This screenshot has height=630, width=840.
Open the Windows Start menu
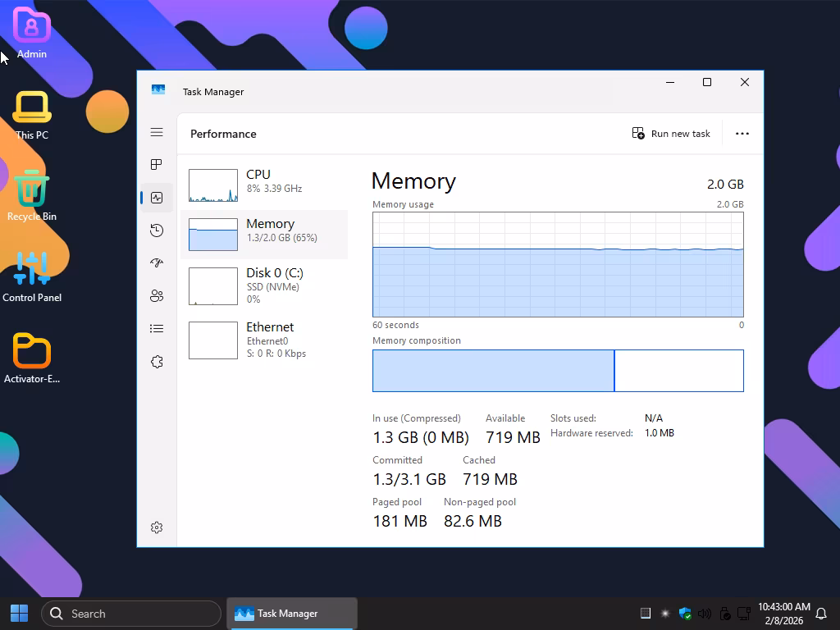click(x=20, y=614)
